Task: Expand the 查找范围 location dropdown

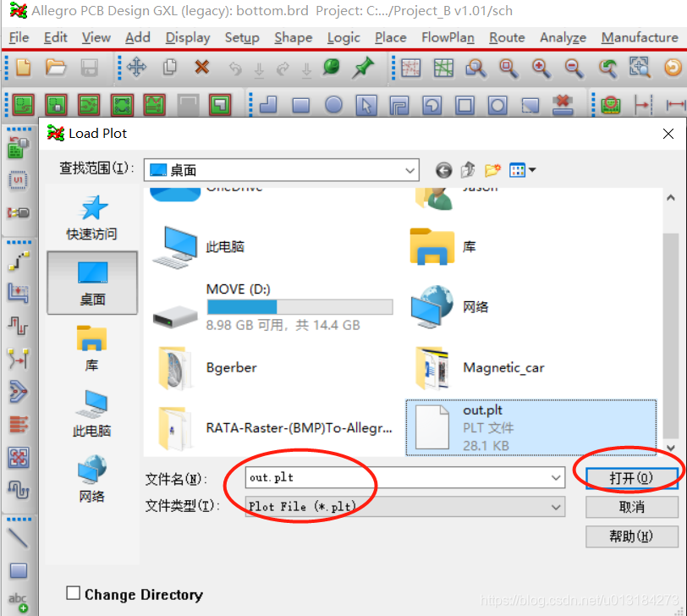Action: tap(410, 170)
